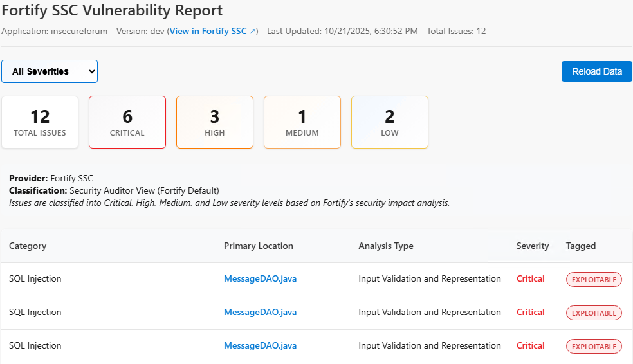Image resolution: width=633 pixels, height=364 pixels.
Task: Click the Reload Data button
Action: click(x=596, y=71)
